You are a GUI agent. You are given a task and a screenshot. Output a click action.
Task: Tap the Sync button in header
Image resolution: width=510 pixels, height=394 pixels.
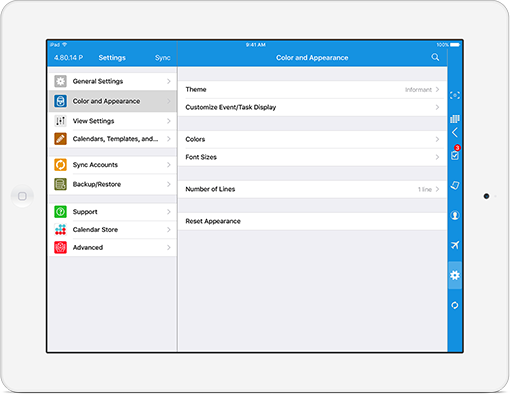point(162,58)
